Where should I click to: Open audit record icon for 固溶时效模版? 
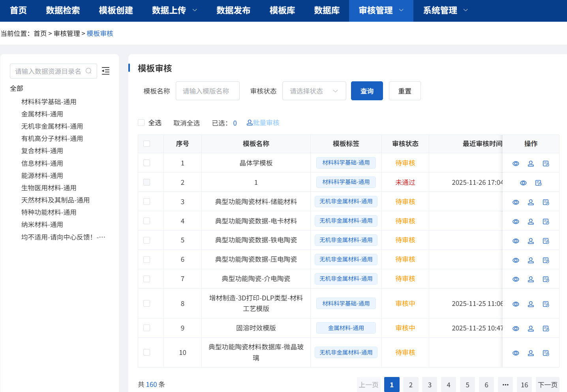point(546,328)
